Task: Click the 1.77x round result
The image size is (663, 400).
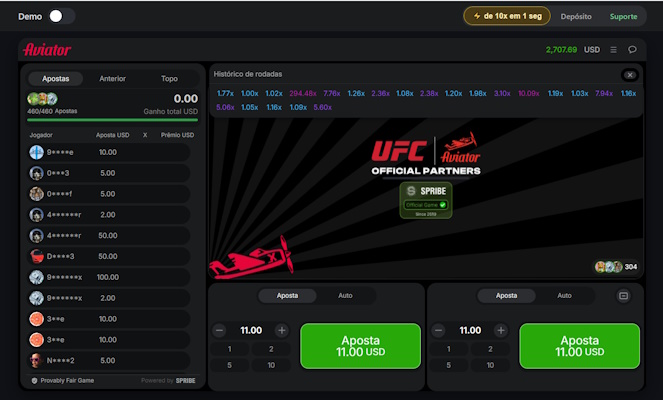Action: (225, 93)
